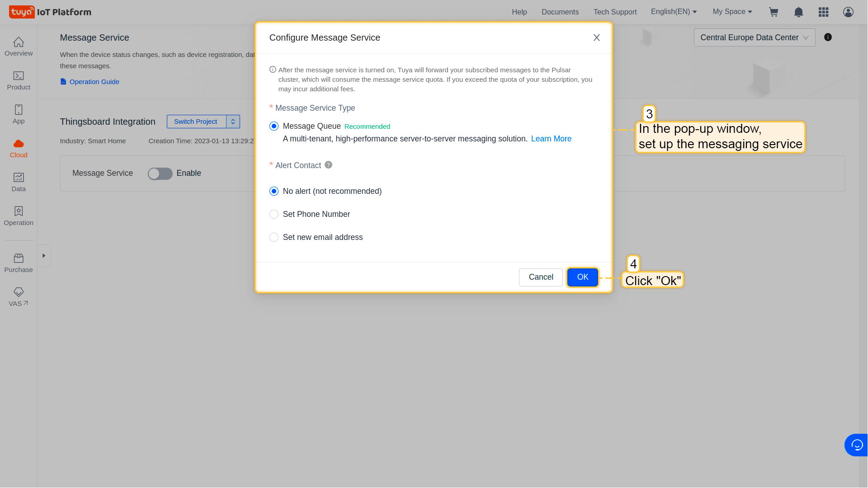This screenshot has height=488, width=868.
Task: Open the chat support bubble
Action: pyautogui.click(x=857, y=445)
